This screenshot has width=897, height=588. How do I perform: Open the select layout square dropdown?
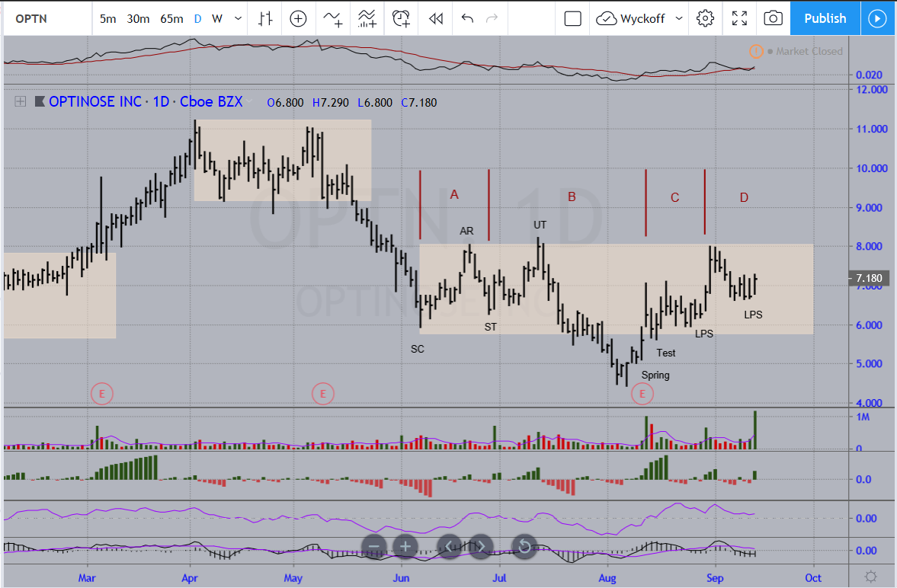573,18
